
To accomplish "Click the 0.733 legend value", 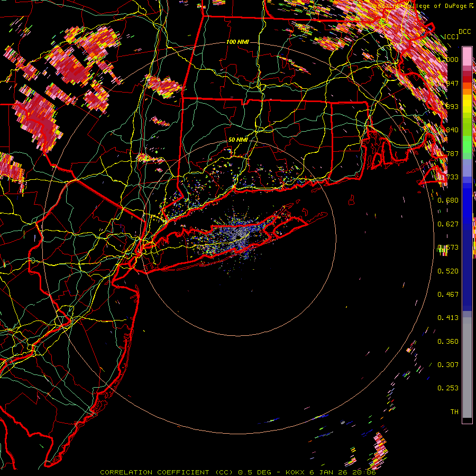I will pyautogui.click(x=448, y=177).
